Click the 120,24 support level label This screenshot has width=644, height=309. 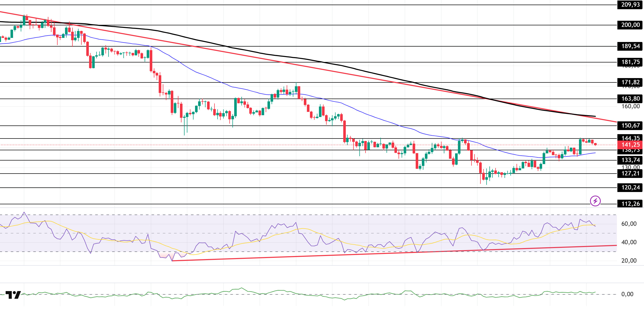pyautogui.click(x=630, y=188)
